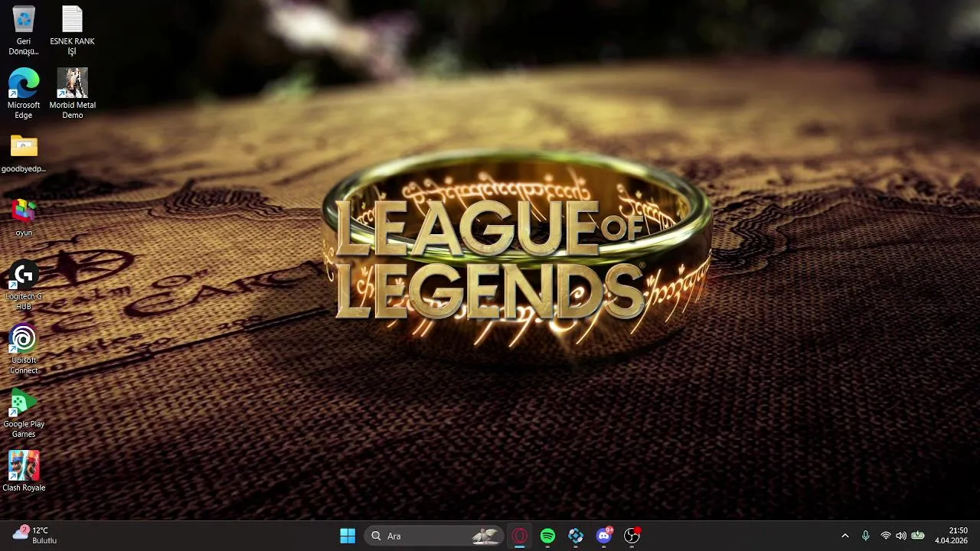Screen dimensions: 980x551
Task: Open Discord from the taskbar
Action: (x=604, y=536)
